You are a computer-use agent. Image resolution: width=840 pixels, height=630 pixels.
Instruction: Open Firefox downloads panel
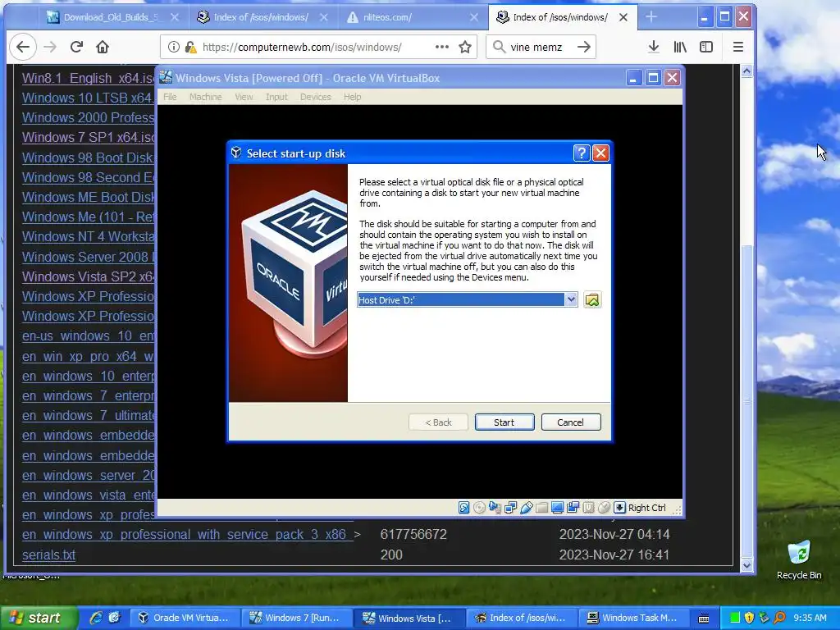click(x=654, y=47)
